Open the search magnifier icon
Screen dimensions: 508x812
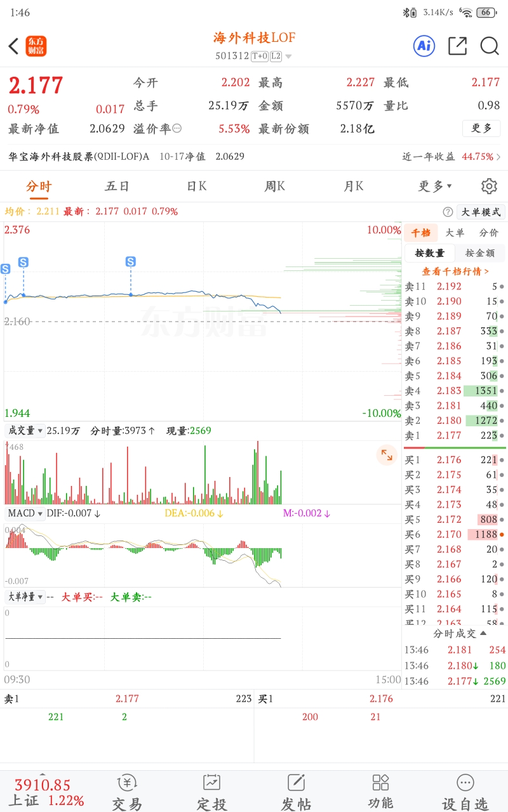pyautogui.click(x=490, y=46)
